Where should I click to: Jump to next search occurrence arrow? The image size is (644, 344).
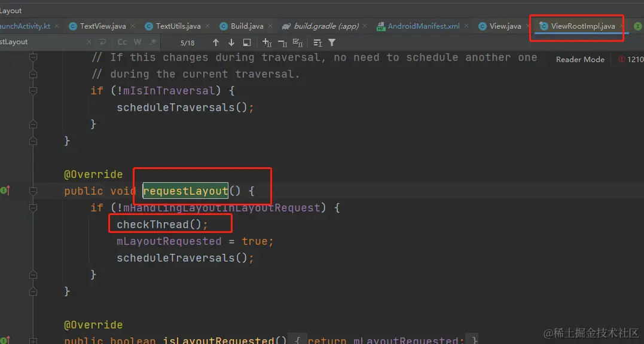[x=231, y=42]
